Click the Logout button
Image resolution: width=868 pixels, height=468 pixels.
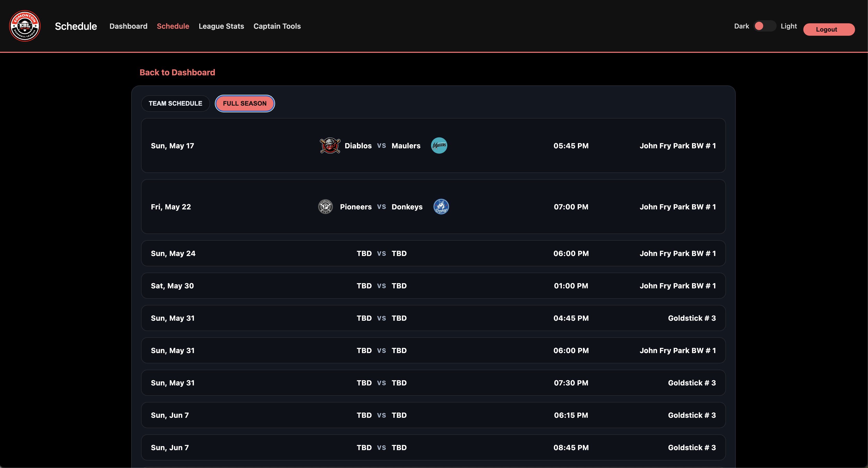point(829,29)
